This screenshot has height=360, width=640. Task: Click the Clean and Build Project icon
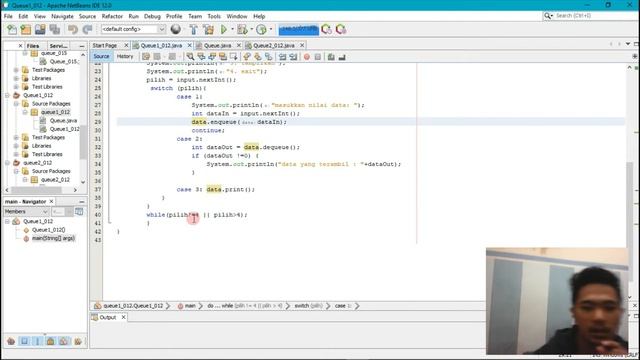click(208, 29)
